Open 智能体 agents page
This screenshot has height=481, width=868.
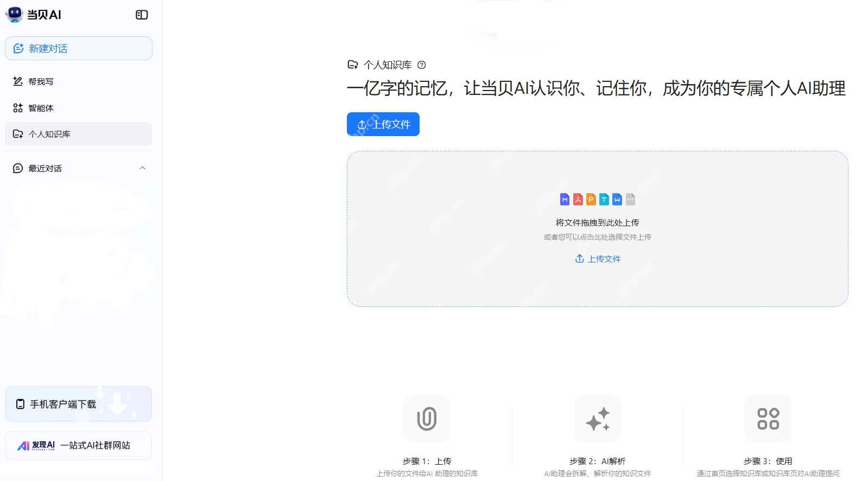click(79, 108)
